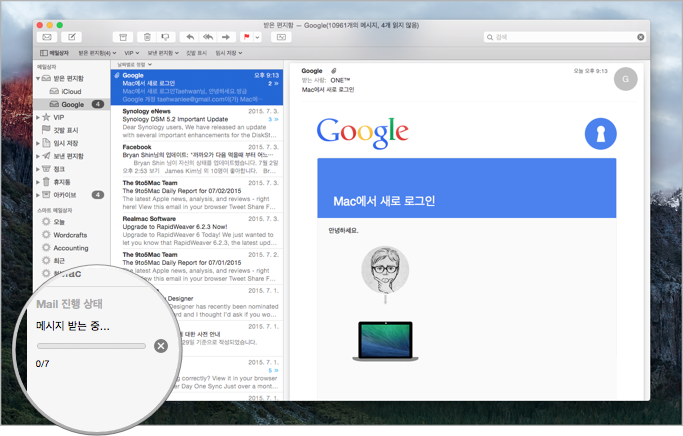Open 임시 저장 favorites bar dropdown

pos(229,53)
